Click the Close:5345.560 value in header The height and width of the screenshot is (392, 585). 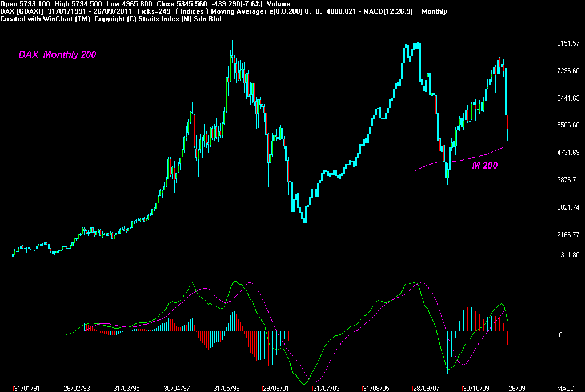(182, 4)
